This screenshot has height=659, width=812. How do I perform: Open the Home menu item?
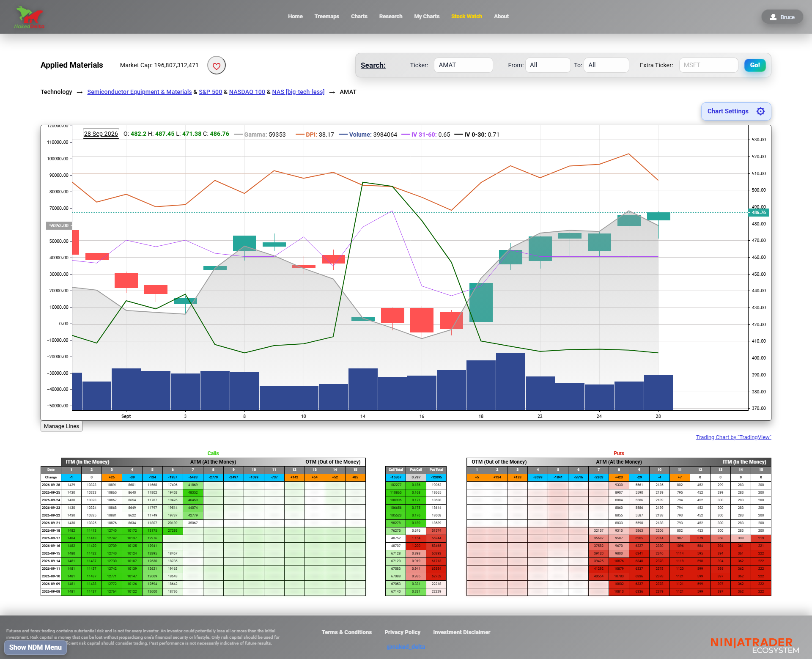pyautogui.click(x=295, y=16)
